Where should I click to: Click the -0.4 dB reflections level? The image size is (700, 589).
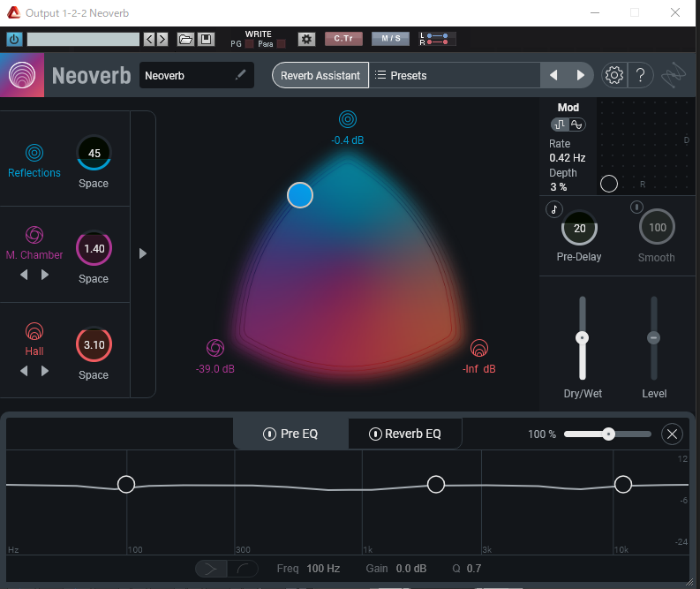pyautogui.click(x=347, y=140)
